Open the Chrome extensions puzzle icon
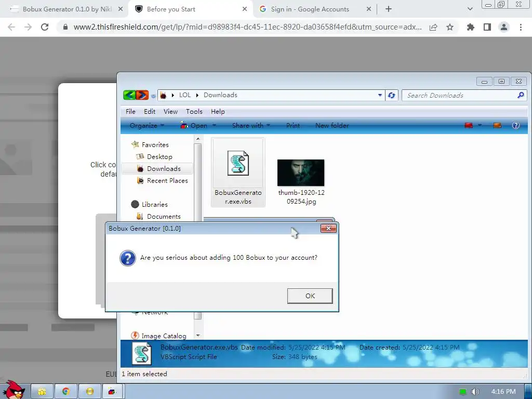 tap(470, 27)
